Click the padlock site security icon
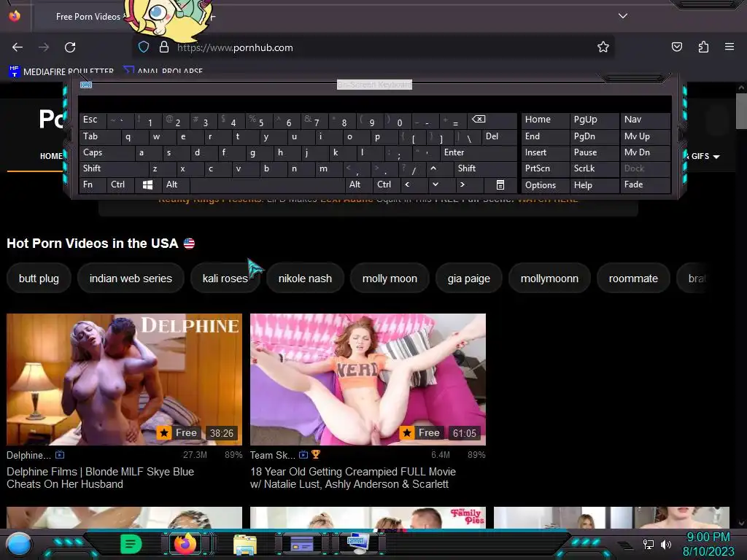The image size is (747, 560). [164, 47]
